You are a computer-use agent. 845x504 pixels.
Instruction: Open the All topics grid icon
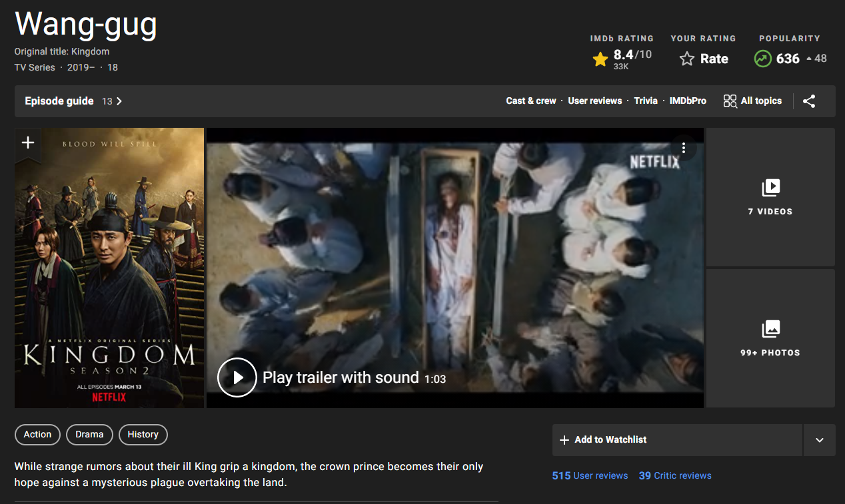[730, 101]
